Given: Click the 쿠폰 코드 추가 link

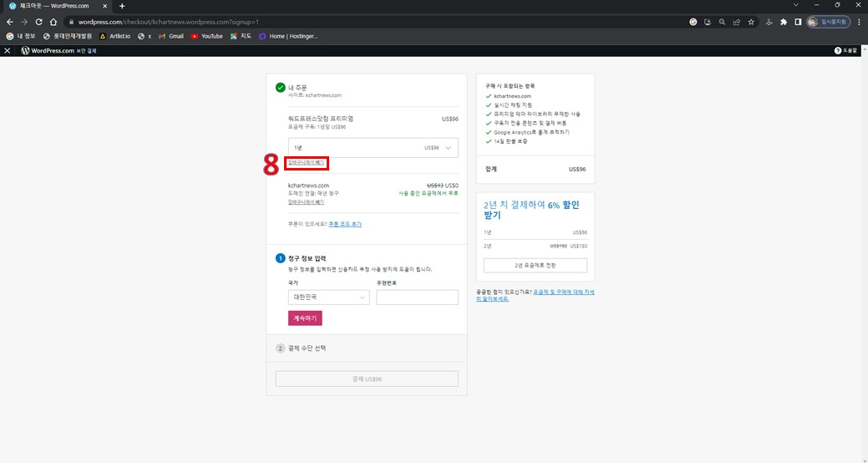Looking at the screenshot, I should [345, 224].
